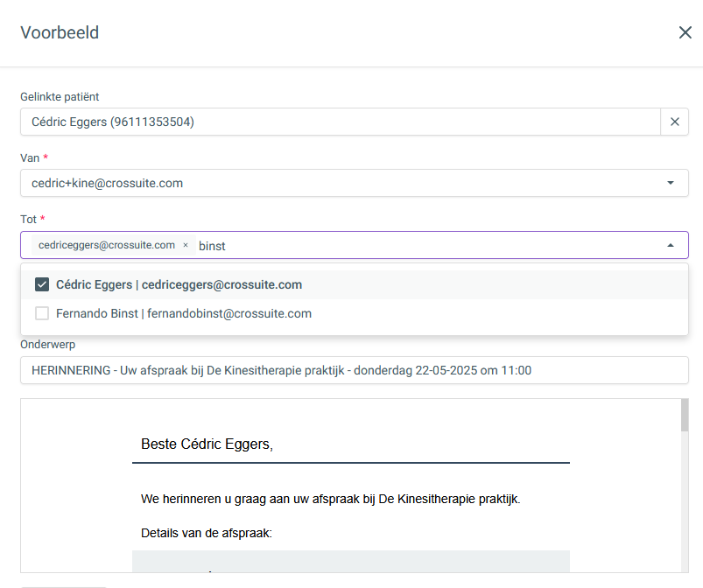Click the reminder sentence in email preview
This screenshot has width=703, height=588.
tap(330, 499)
